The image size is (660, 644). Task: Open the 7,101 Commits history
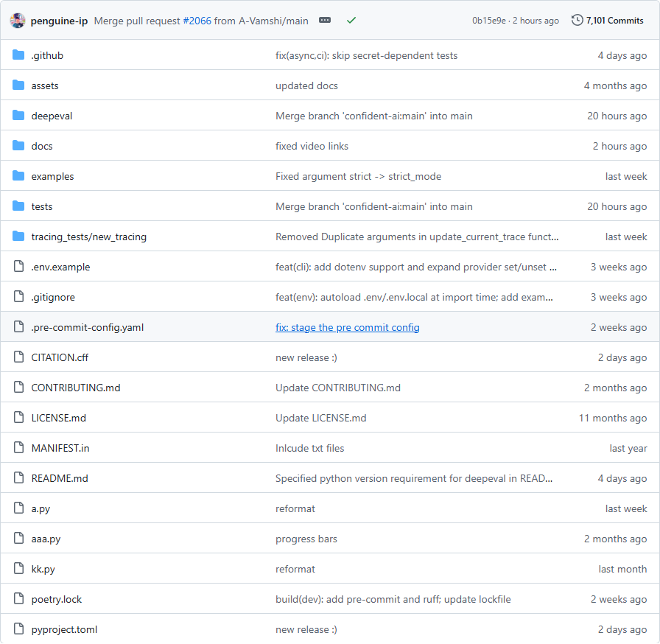[608, 21]
